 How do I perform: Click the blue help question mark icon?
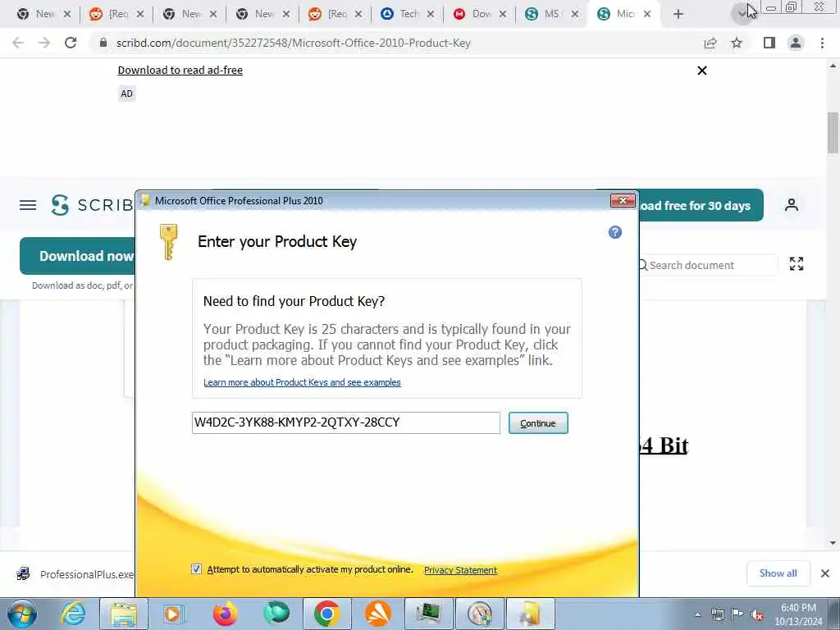615,232
